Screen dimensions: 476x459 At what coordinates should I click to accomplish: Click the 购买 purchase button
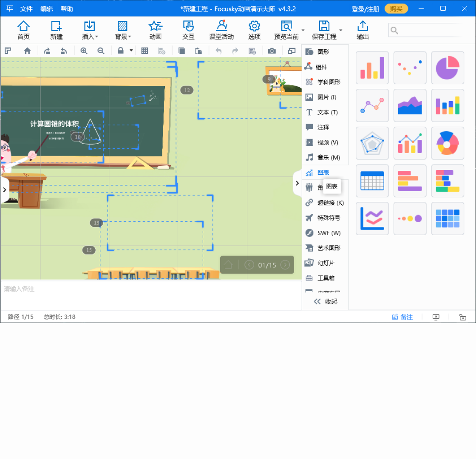396,9
